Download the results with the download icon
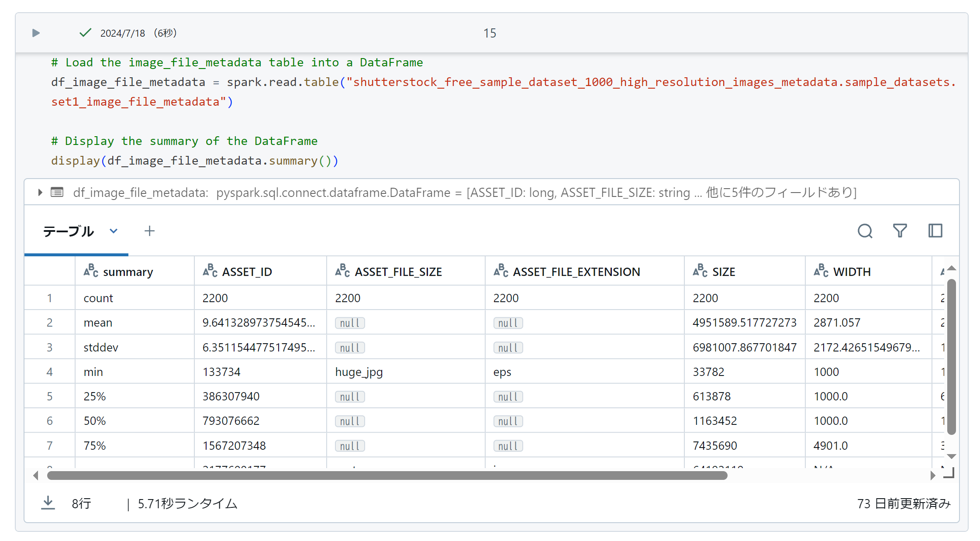Viewport: 980px width, 541px height. click(x=48, y=503)
